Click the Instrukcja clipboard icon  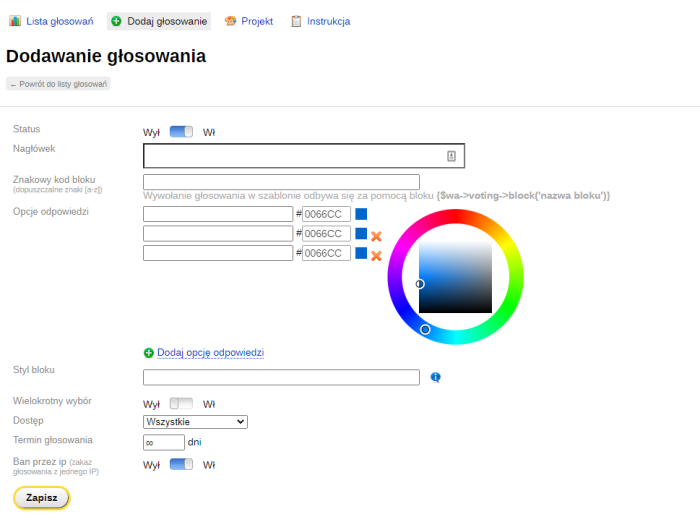pos(296,21)
